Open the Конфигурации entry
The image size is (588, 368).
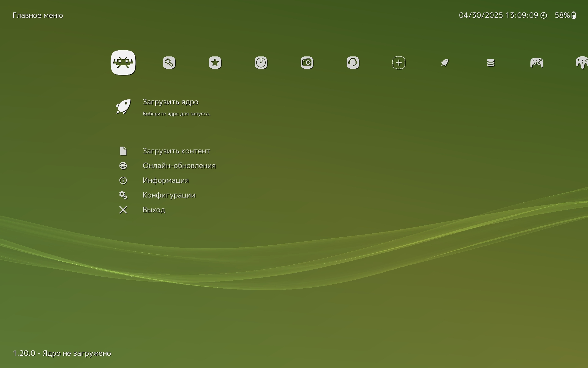tap(169, 195)
